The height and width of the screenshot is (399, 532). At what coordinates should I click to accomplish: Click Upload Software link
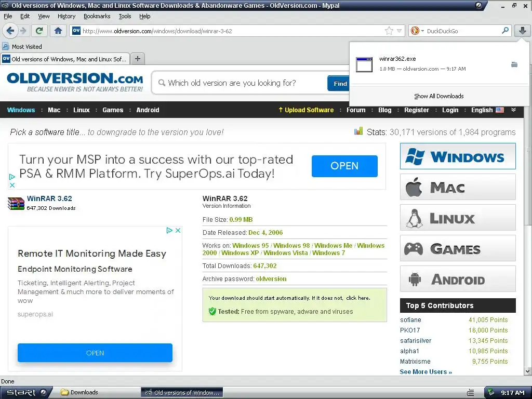[306, 110]
